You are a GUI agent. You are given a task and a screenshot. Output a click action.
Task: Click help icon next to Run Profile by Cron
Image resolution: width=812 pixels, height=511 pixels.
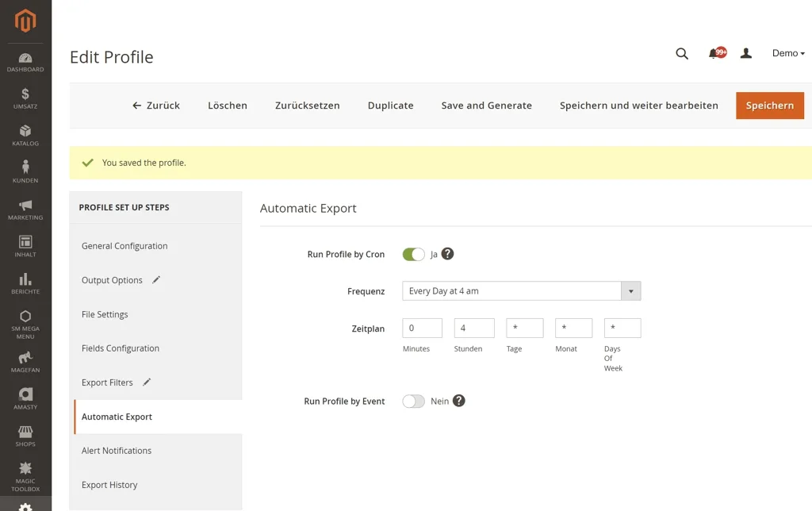point(447,254)
